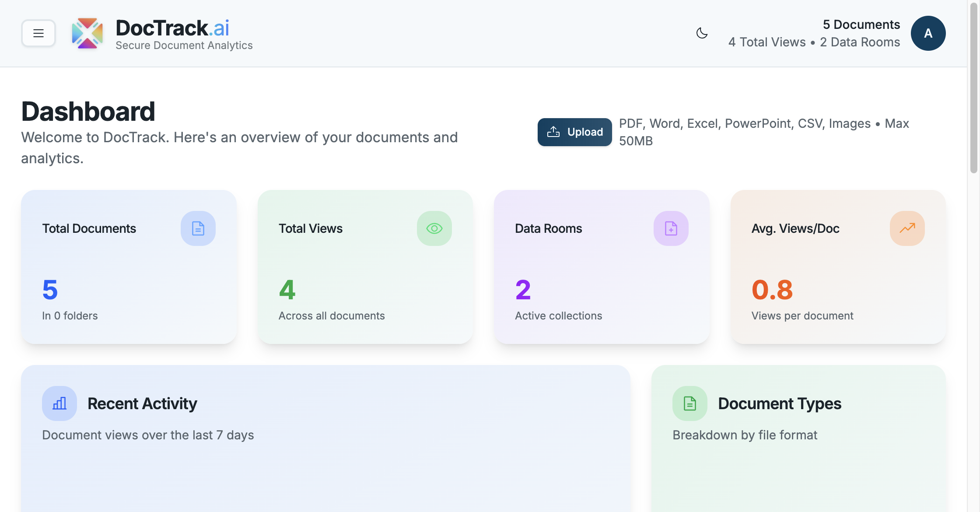The width and height of the screenshot is (980, 512).
Task: Open the Total Views card
Action: pos(365,267)
